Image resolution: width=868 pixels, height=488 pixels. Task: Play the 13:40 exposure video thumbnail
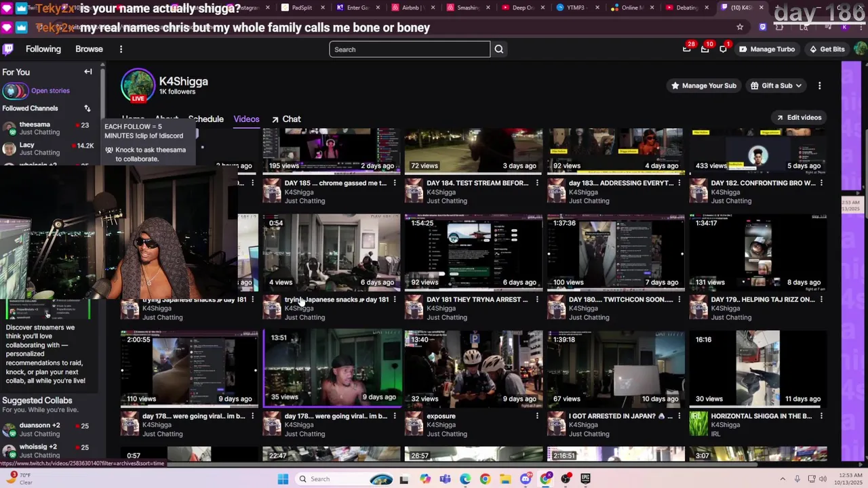[473, 369]
